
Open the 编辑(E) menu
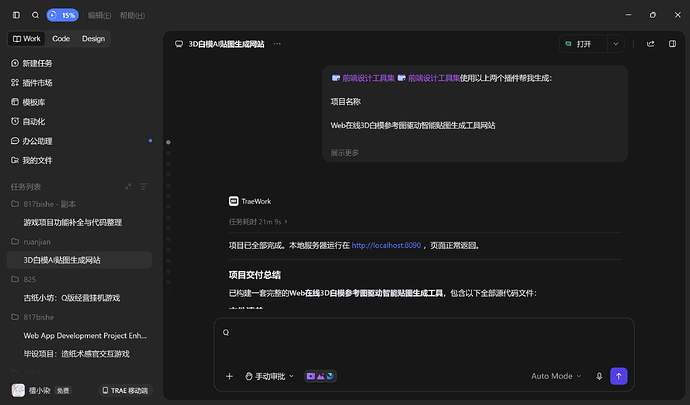point(99,15)
